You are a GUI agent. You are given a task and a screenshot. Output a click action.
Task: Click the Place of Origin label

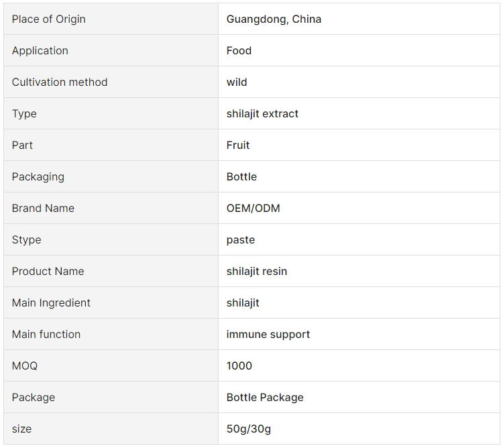[x=49, y=19]
